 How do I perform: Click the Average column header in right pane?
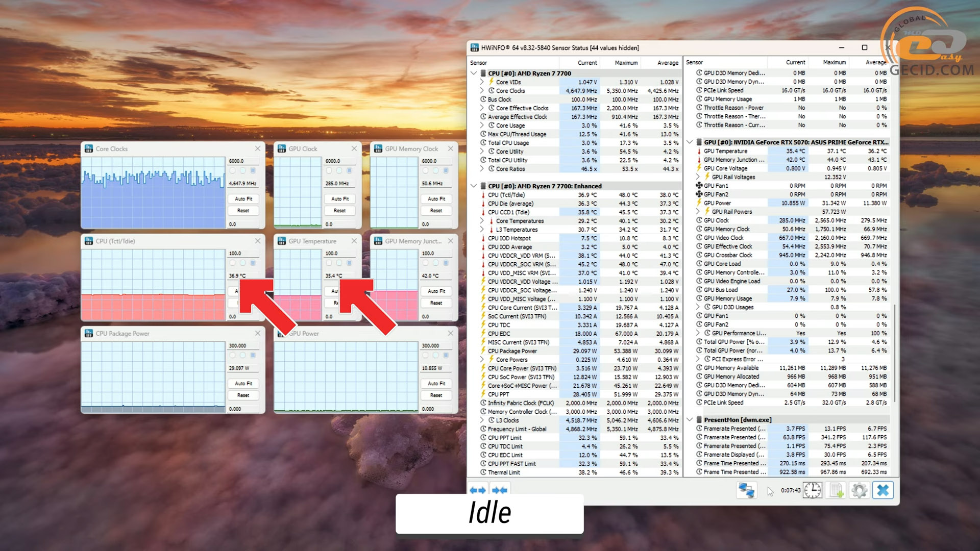pyautogui.click(x=875, y=62)
